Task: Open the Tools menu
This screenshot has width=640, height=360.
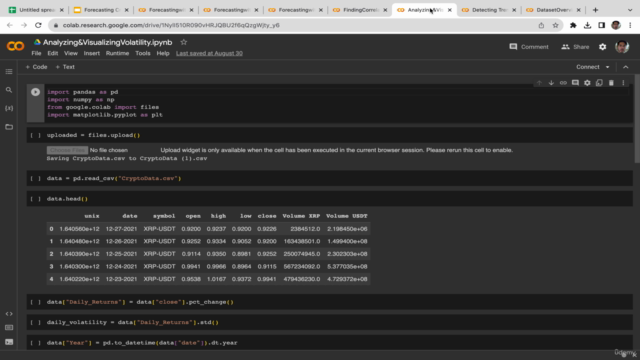Action: pos(143,53)
